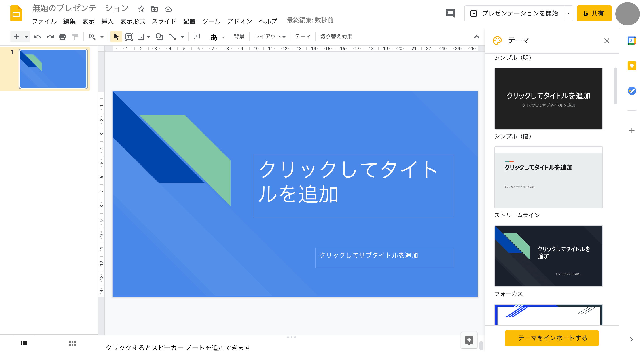Image resolution: width=644 pixels, height=352 pixels.
Task: Open the 最終編集: 数秒前 link
Action: coord(310,20)
